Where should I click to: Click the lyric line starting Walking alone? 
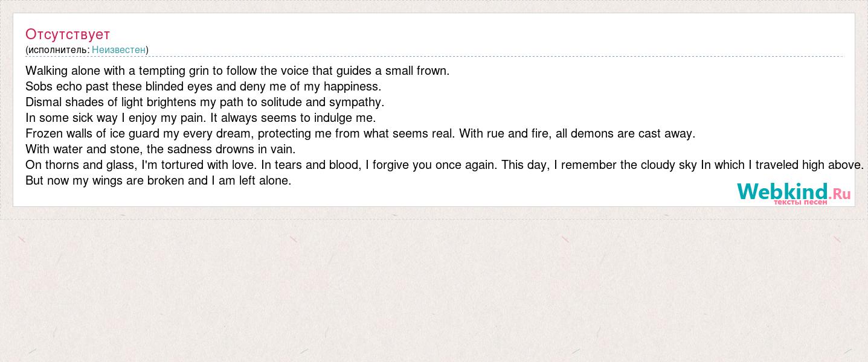[237, 71]
